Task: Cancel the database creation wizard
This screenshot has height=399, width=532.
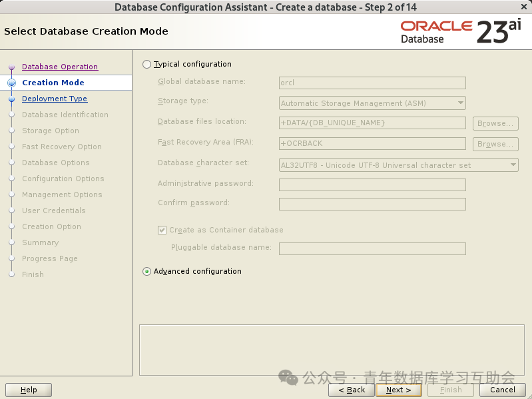Action: pos(503,390)
